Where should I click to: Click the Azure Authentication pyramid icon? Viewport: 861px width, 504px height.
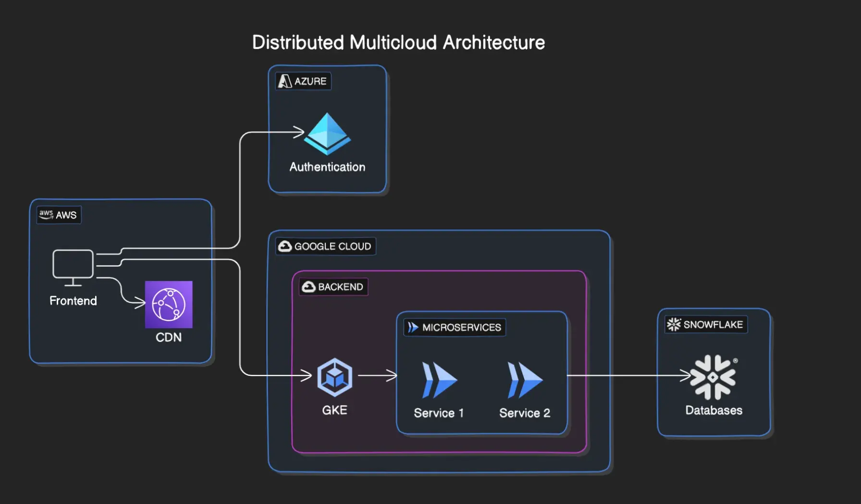(328, 134)
